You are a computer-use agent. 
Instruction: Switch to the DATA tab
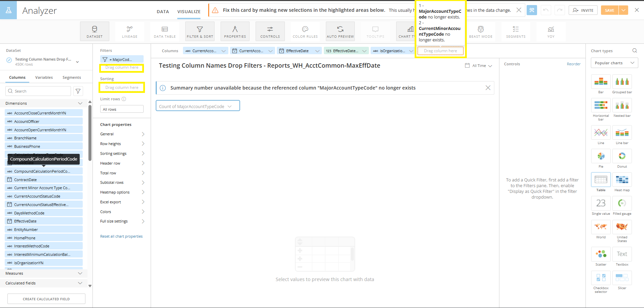click(x=163, y=11)
